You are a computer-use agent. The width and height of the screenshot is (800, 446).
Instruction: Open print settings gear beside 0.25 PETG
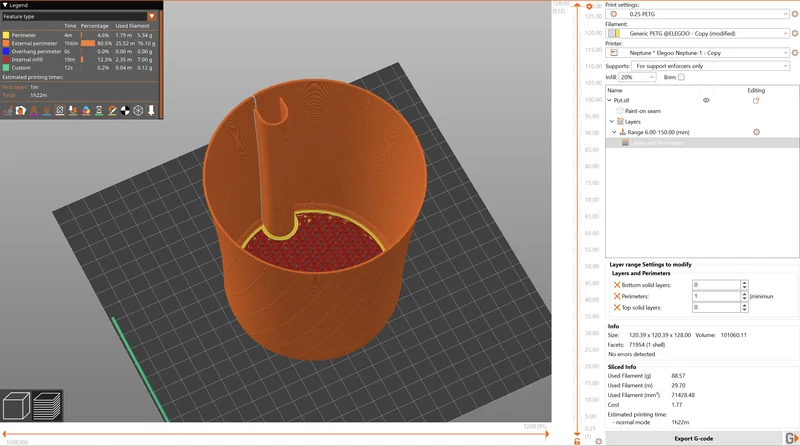[794, 14]
